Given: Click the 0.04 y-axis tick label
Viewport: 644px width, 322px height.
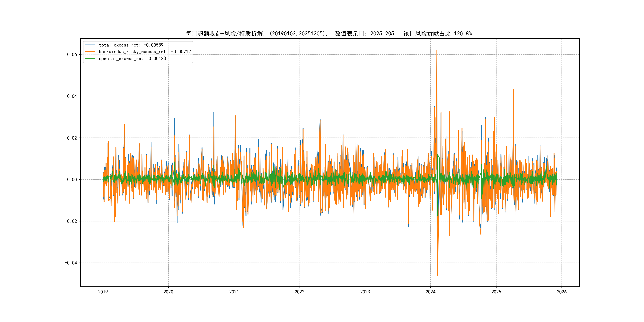Looking at the screenshot, I should point(72,96).
